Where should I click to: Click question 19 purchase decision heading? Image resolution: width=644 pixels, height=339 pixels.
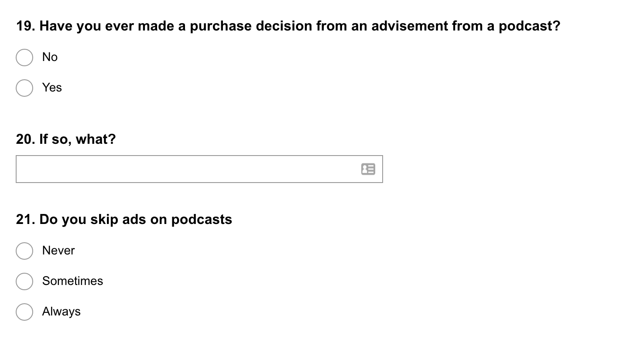click(x=288, y=27)
